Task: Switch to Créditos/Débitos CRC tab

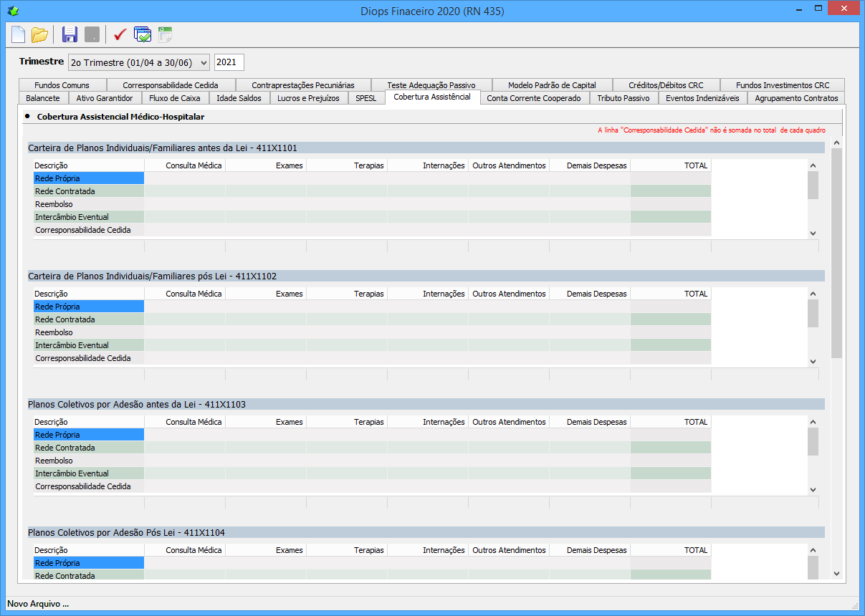Action: [666, 85]
